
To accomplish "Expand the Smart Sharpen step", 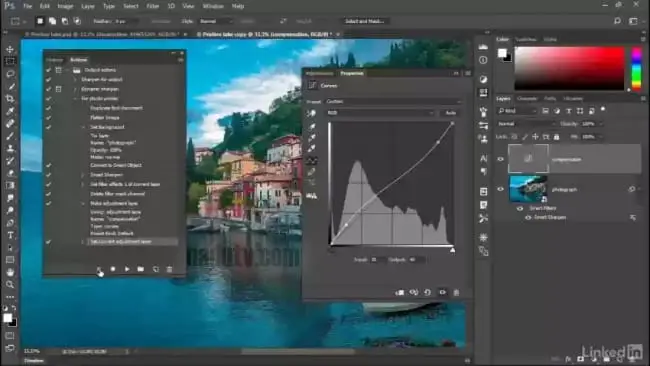I will coord(83,175).
